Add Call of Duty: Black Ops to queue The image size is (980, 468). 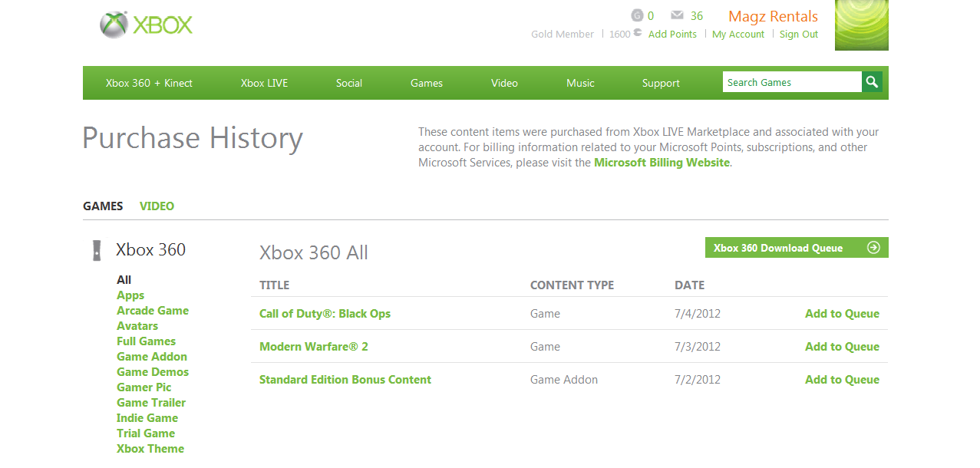click(x=842, y=313)
